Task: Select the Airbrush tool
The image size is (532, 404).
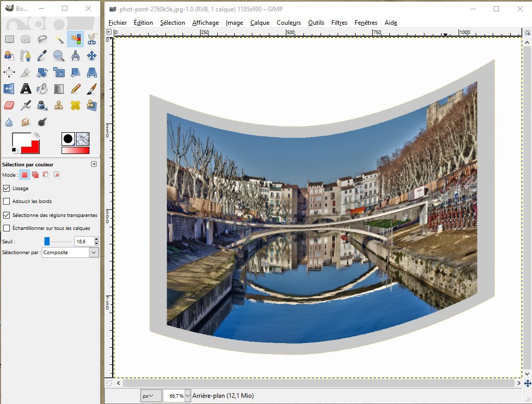Action: coord(25,105)
